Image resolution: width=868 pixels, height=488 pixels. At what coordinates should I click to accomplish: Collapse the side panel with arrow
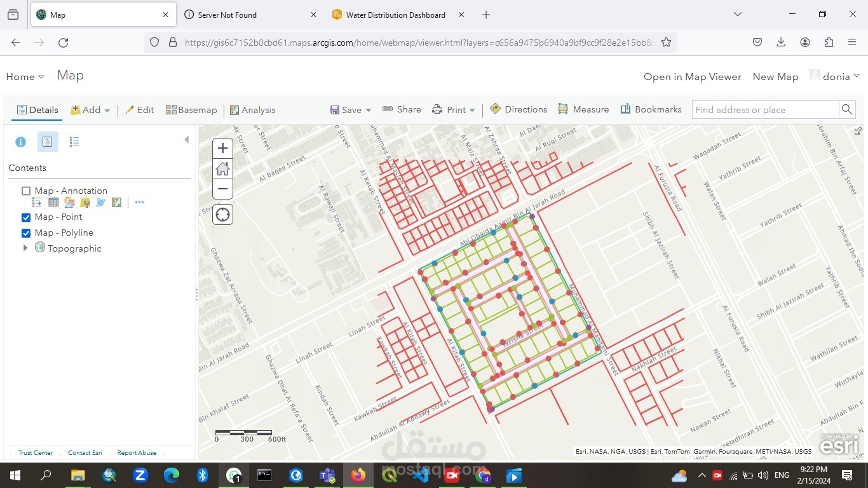tap(186, 140)
